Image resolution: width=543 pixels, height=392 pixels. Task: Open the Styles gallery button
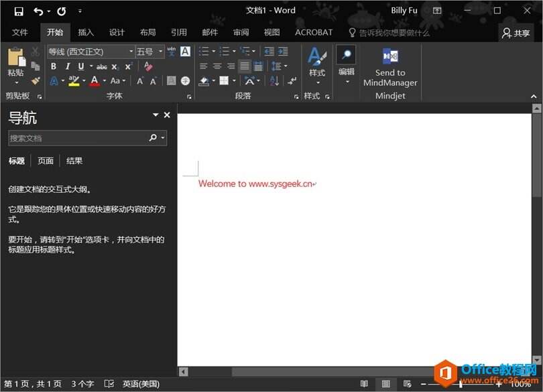(x=317, y=66)
